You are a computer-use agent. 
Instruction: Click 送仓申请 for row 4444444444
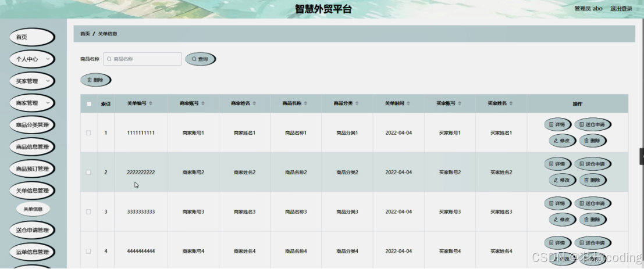[592, 243]
